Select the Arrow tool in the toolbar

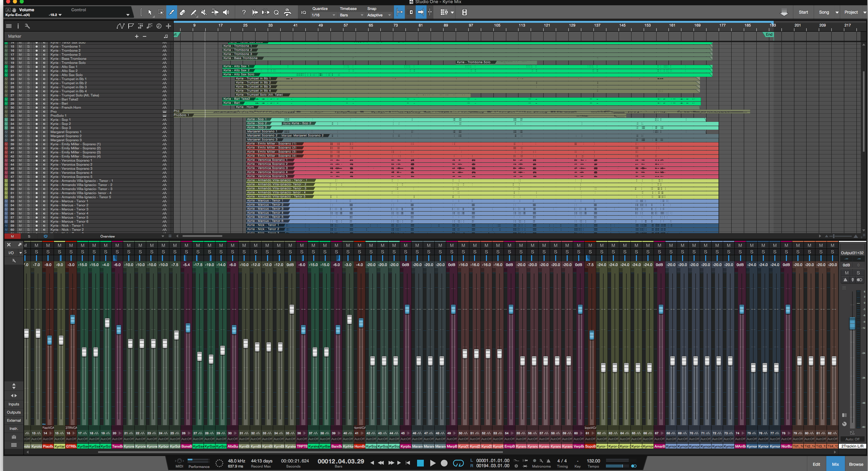150,12
